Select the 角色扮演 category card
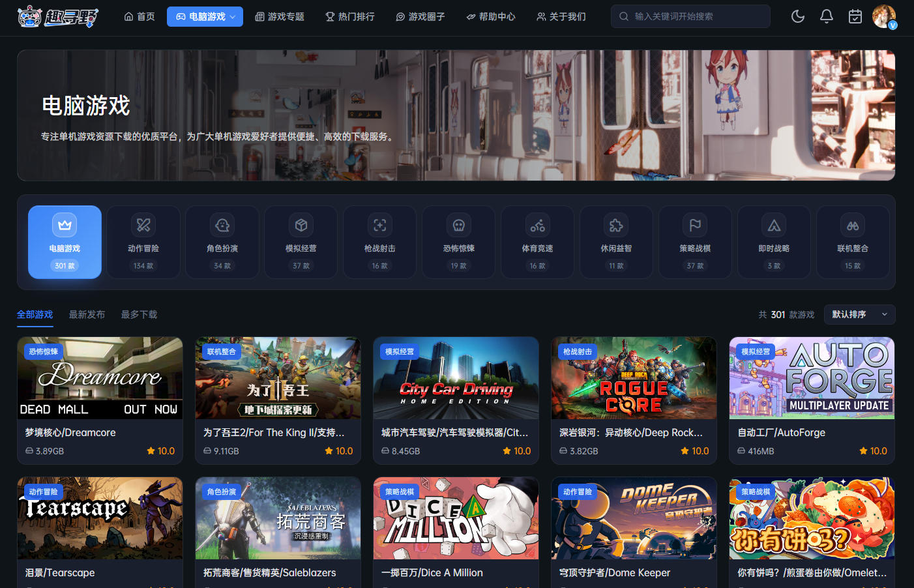 (222, 242)
